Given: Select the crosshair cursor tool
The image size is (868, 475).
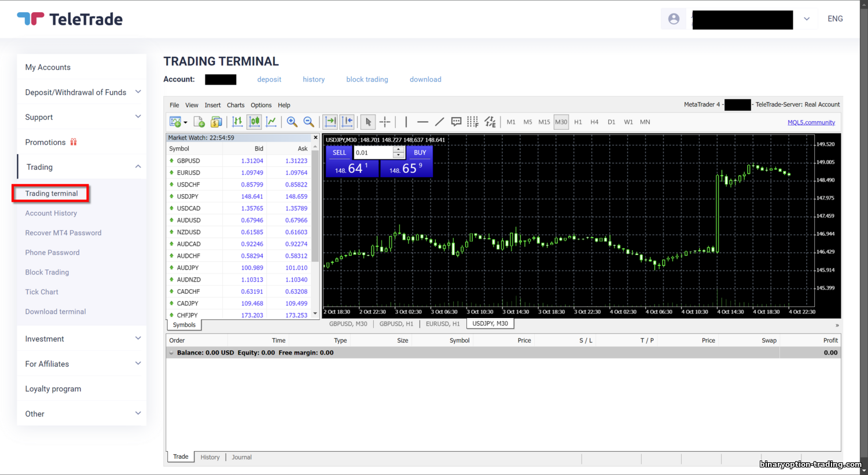Looking at the screenshot, I should (385, 122).
